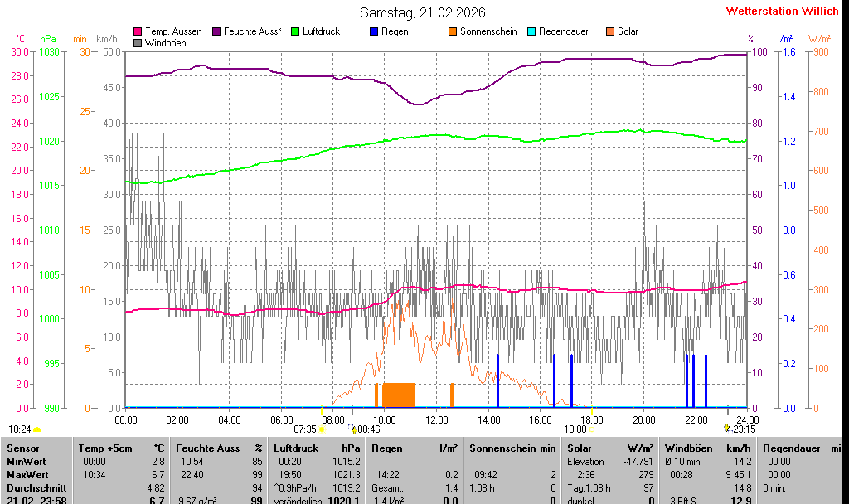Click the marker icon beside 23:15
The image size is (849, 504).
pos(727,429)
